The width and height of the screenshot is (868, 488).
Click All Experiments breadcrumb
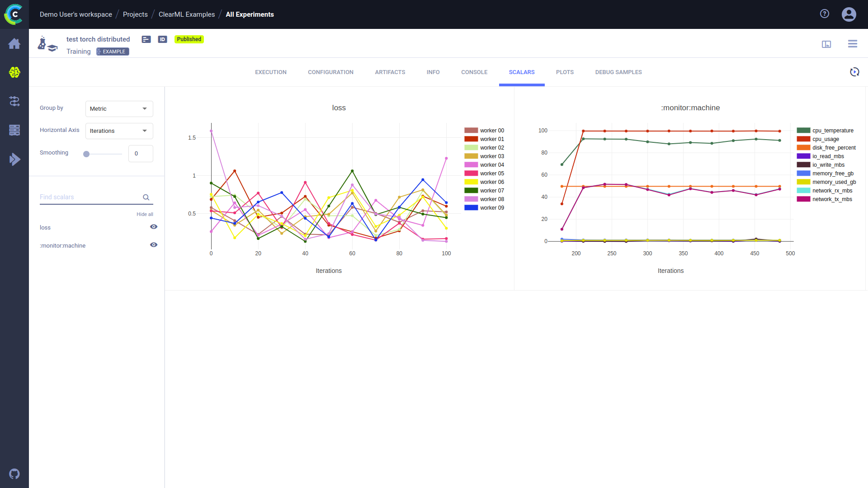250,14
